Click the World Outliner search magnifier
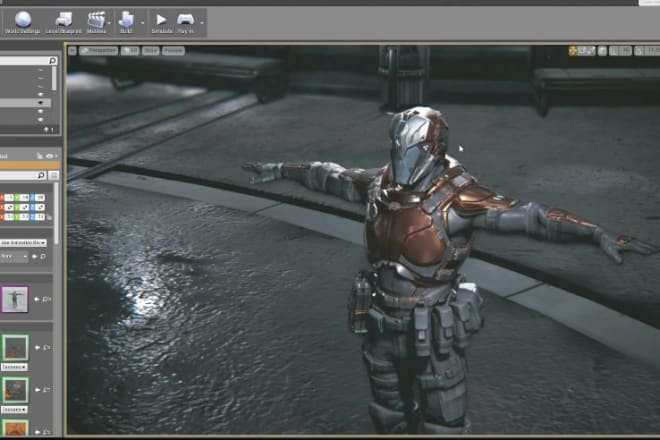 (x=53, y=61)
